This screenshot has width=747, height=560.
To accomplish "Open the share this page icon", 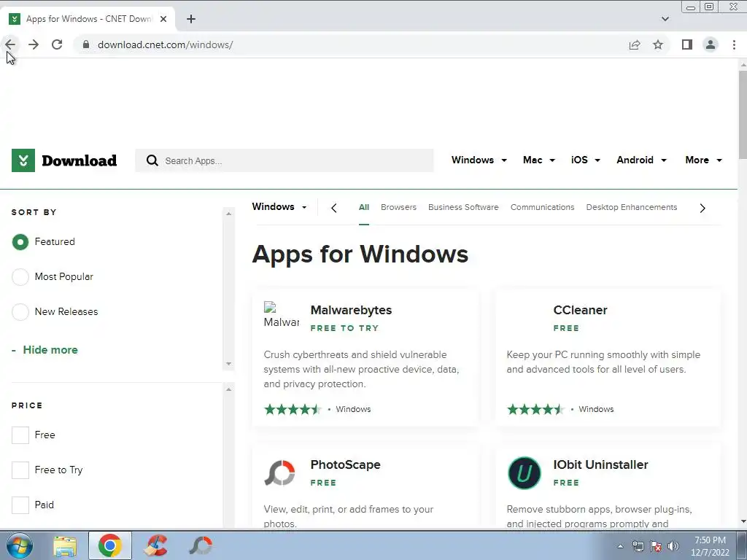I will [x=635, y=44].
